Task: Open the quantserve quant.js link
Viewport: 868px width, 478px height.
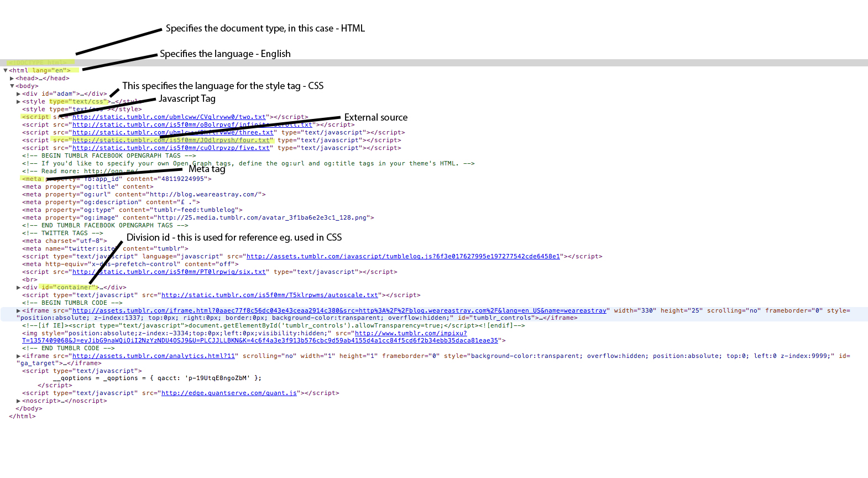Action: point(229,393)
